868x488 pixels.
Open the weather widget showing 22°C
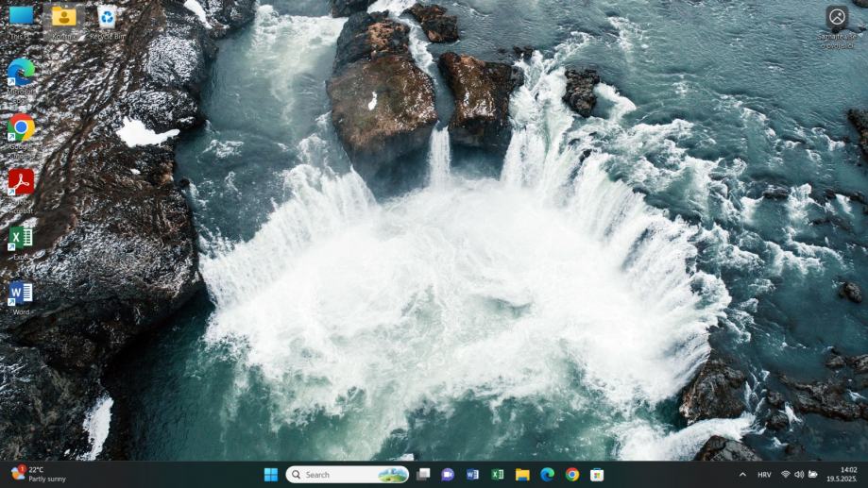coord(38,474)
